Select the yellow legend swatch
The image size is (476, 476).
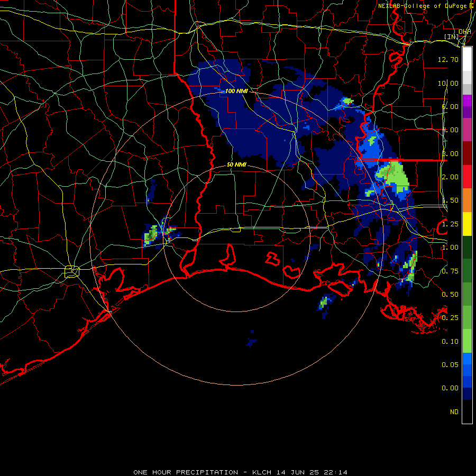(x=467, y=224)
